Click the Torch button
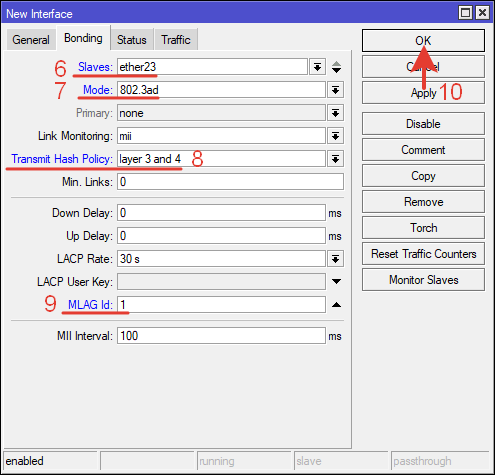This screenshot has height=475, width=495. tap(423, 228)
